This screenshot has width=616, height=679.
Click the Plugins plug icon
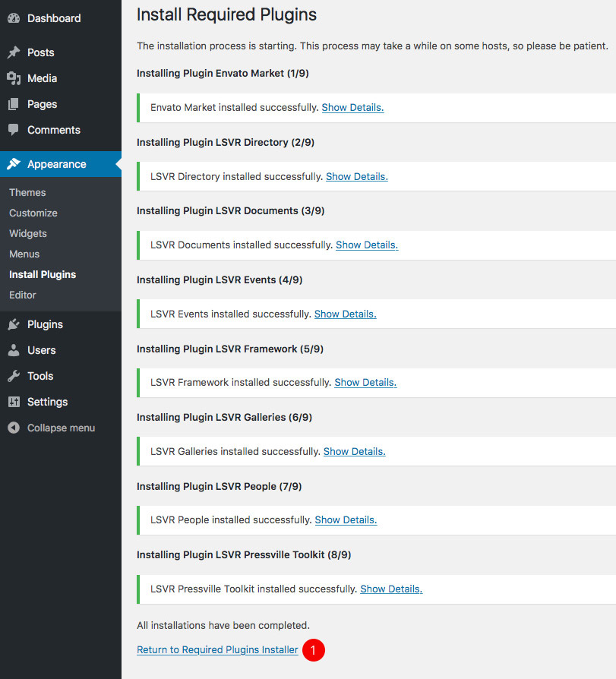(14, 324)
